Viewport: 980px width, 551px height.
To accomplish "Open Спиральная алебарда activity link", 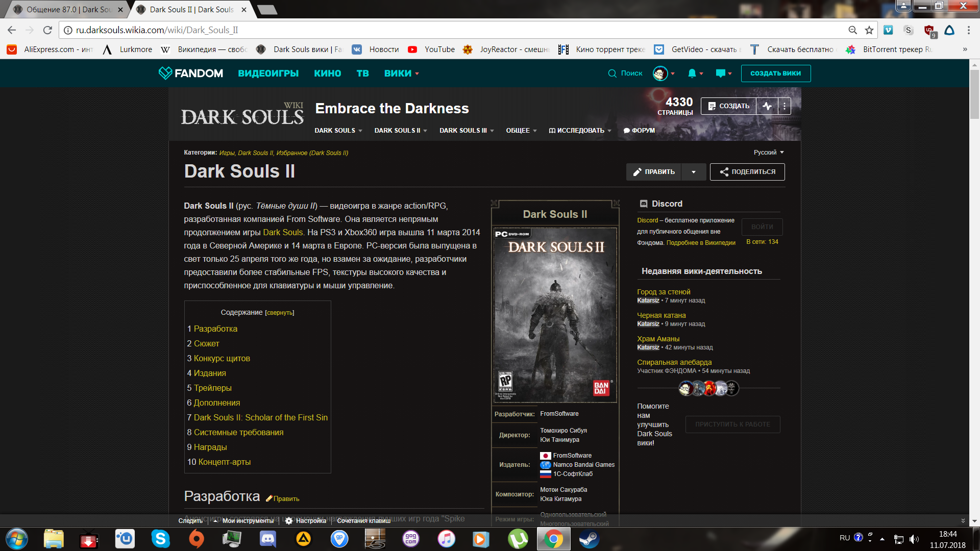I will click(674, 362).
